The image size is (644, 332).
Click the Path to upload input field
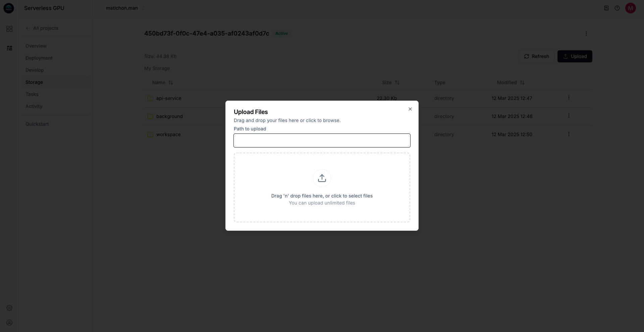[322, 141]
